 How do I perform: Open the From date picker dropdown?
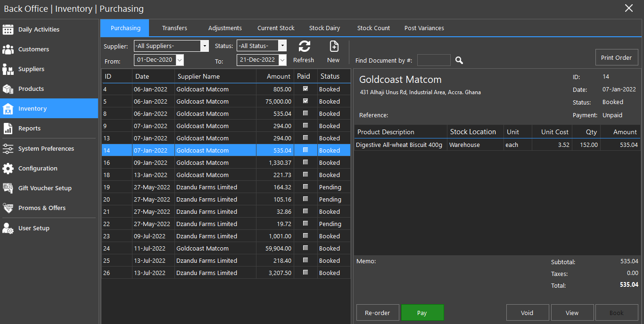click(179, 60)
